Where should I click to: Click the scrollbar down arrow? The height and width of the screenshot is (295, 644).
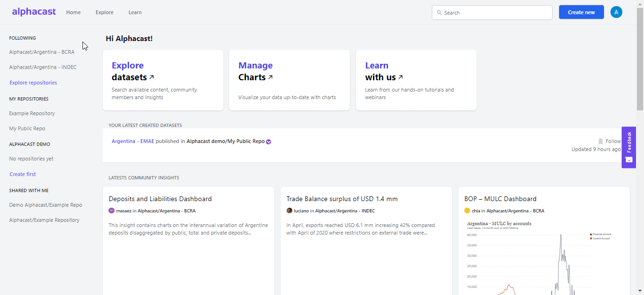[x=640, y=291]
